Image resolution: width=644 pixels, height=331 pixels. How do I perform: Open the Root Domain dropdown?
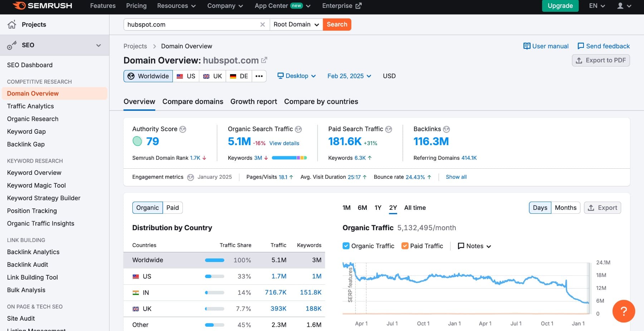[296, 24]
